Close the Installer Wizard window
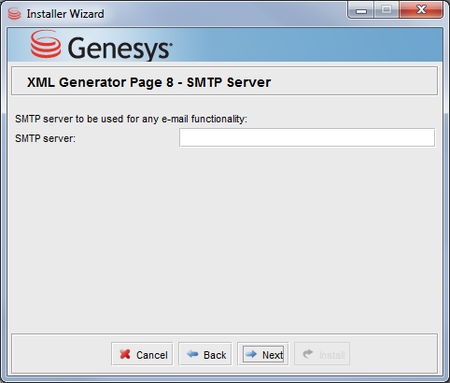Screen dimensions: 450x383 [x=421, y=10]
